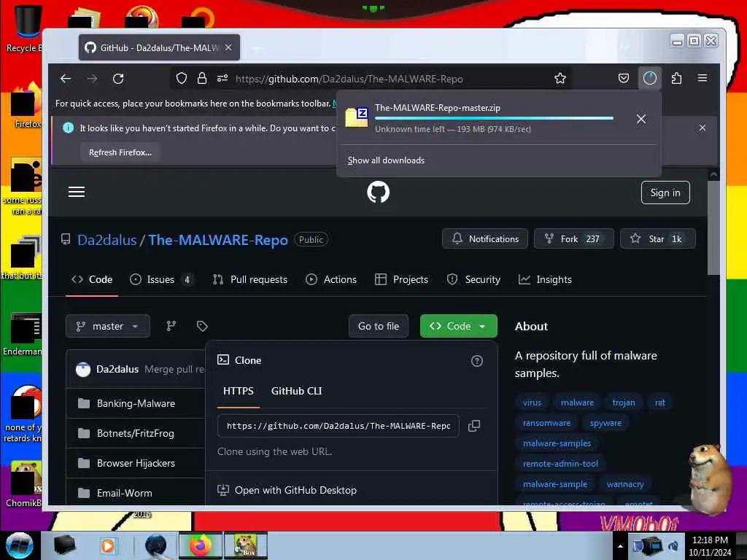
Task: Click the trojan topic tag
Action: [624, 402]
